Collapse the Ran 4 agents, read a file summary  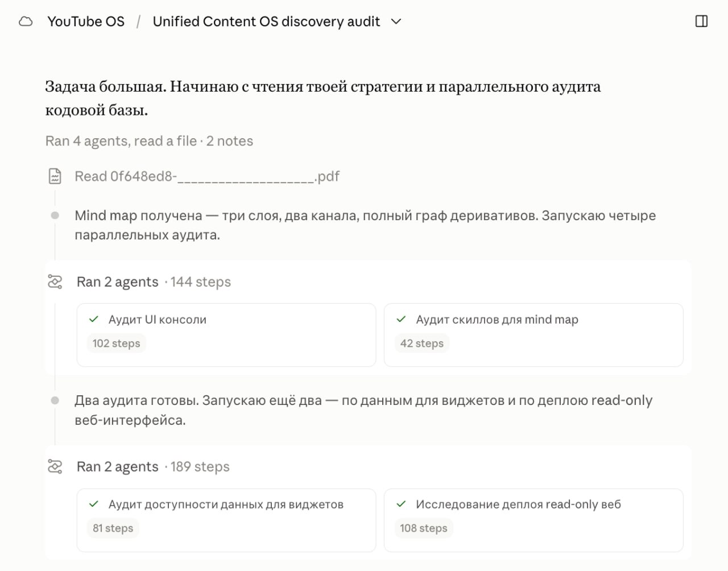click(x=149, y=141)
